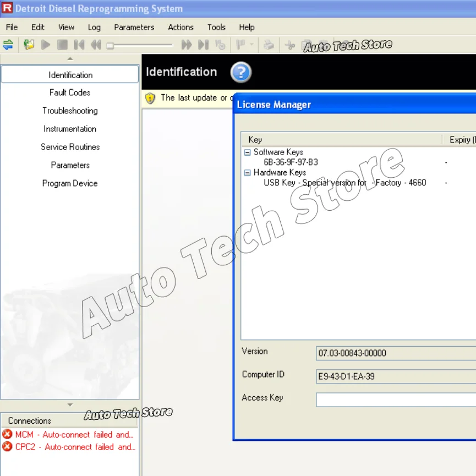Click the CPC2 Auto-connect failed message

75,447
